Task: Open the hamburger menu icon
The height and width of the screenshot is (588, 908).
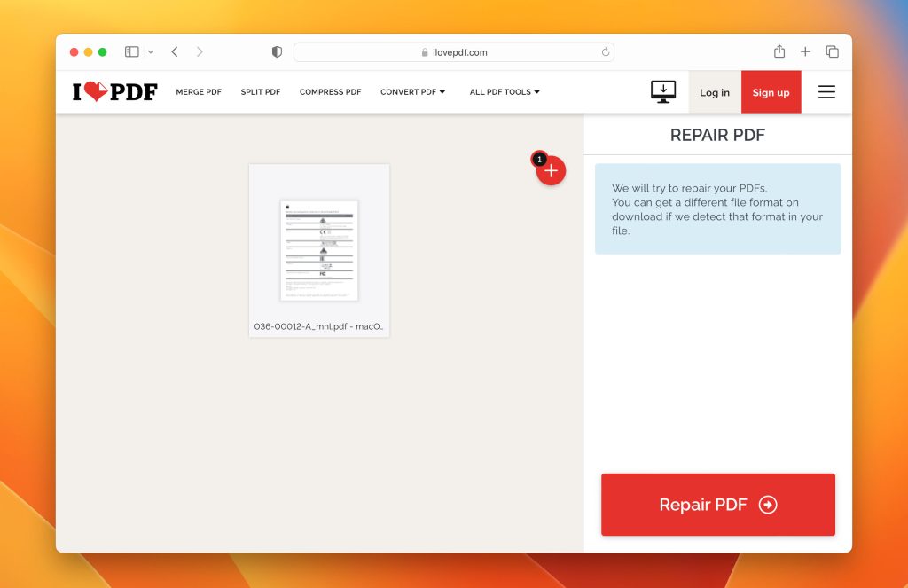Action: 826,91
